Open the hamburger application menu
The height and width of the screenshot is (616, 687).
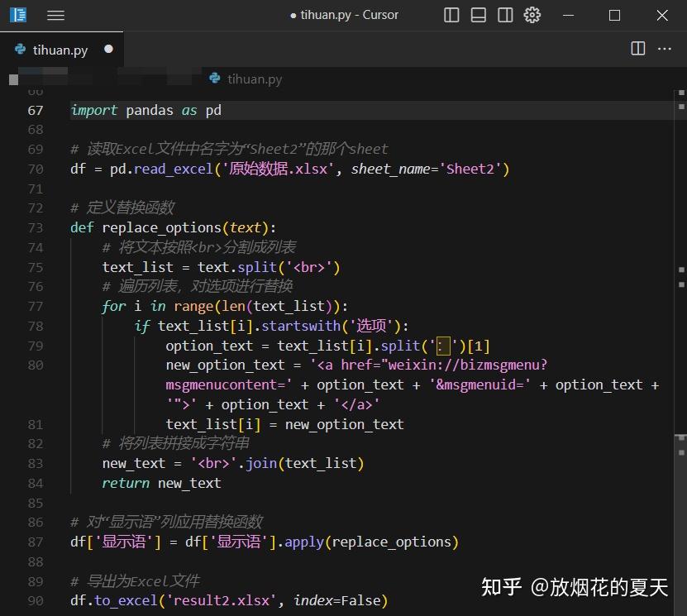55,15
